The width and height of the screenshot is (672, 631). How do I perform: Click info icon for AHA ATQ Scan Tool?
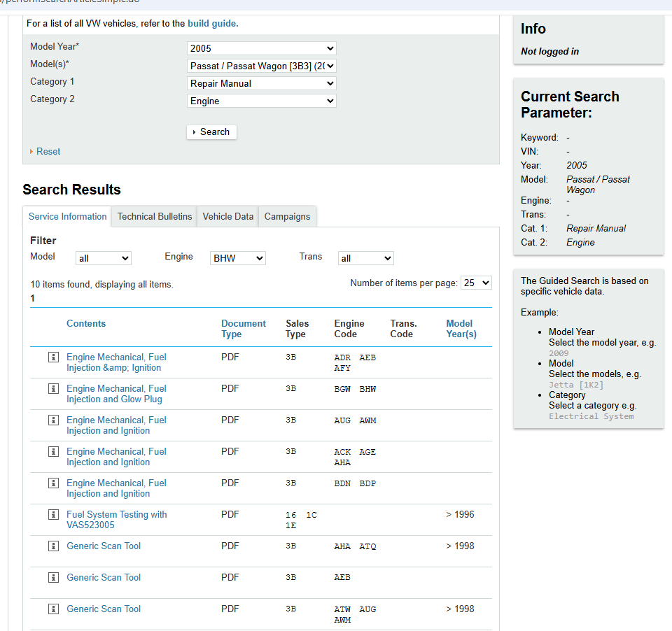[53, 546]
